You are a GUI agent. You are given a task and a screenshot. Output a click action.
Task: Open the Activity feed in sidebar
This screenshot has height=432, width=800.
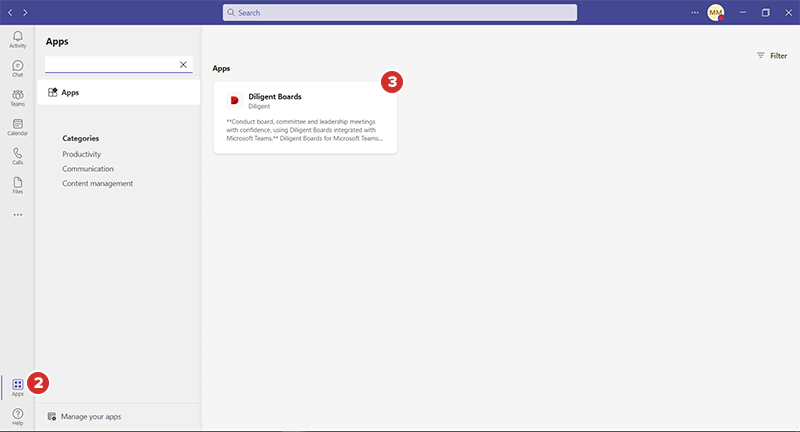coord(17,39)
